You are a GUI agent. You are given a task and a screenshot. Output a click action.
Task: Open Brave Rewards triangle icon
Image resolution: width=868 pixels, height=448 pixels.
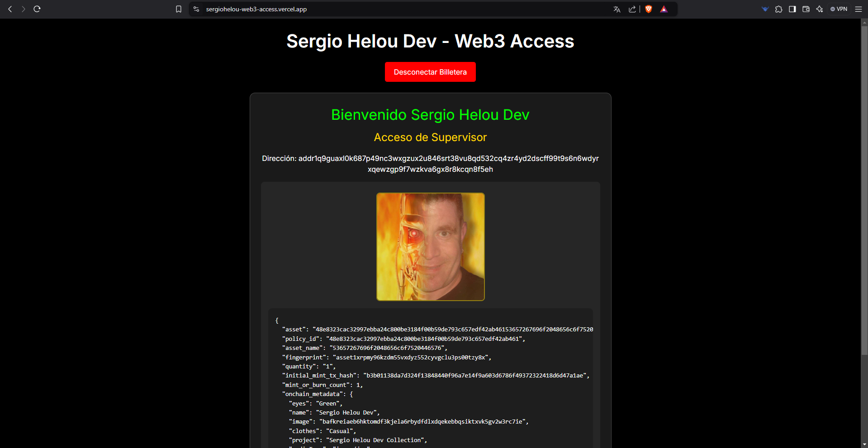click(664, 9)
